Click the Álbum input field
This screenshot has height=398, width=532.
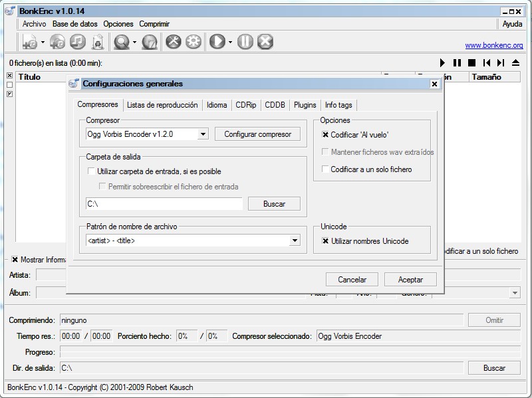(51, 292)
